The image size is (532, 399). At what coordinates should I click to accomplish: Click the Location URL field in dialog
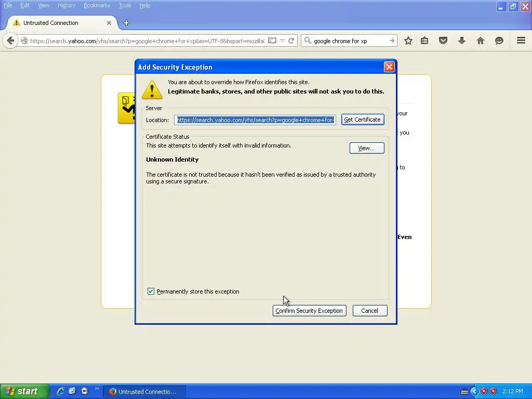tap(255, 120)
